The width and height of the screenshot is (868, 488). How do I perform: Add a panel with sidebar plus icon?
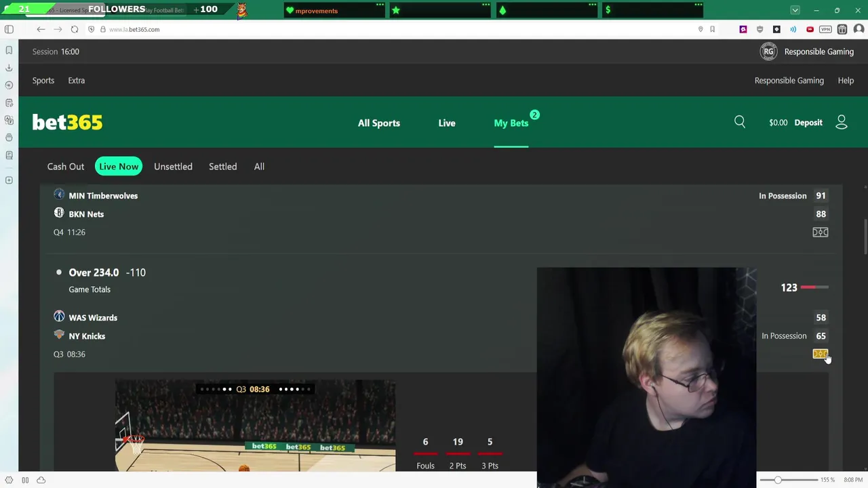click(9, 180)
